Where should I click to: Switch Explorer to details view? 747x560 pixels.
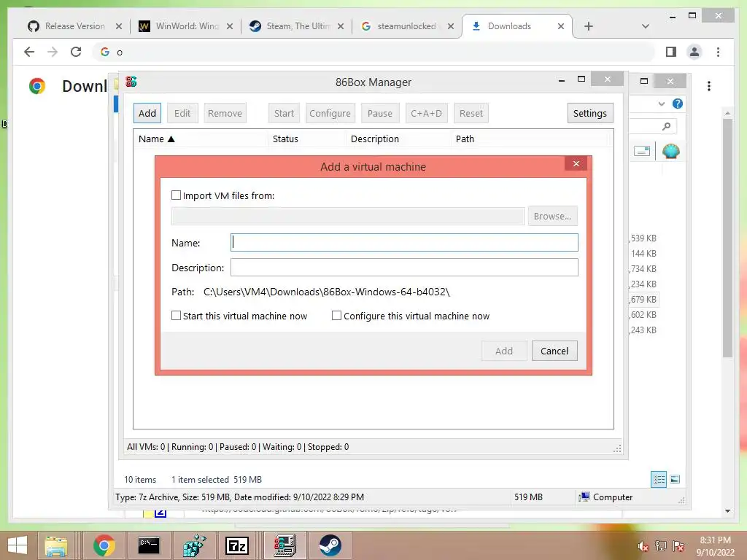pos(659,480)
